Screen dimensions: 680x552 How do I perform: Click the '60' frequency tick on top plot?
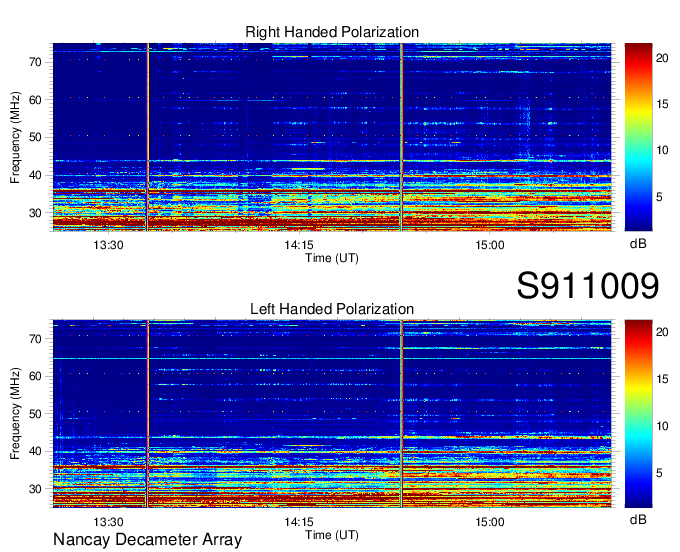coord(36,100)
